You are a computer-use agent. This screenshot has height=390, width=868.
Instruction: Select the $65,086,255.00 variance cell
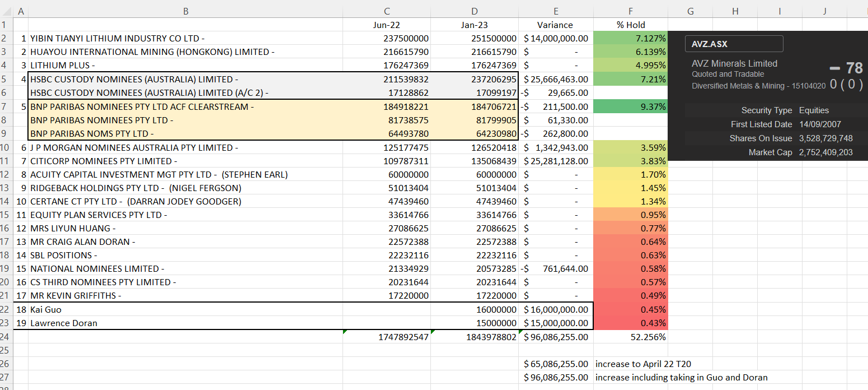point(556,364)
